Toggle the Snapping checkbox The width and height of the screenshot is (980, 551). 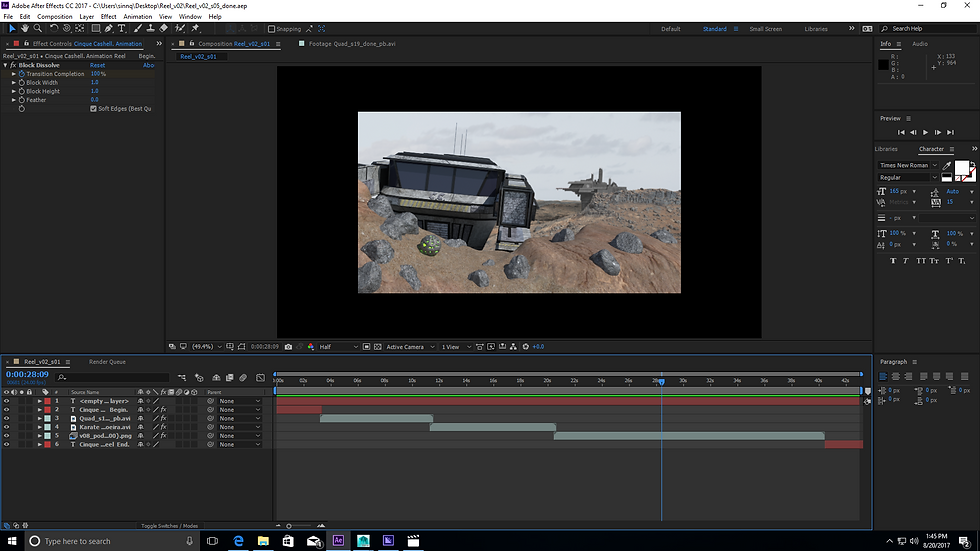[x=271, y=29]
